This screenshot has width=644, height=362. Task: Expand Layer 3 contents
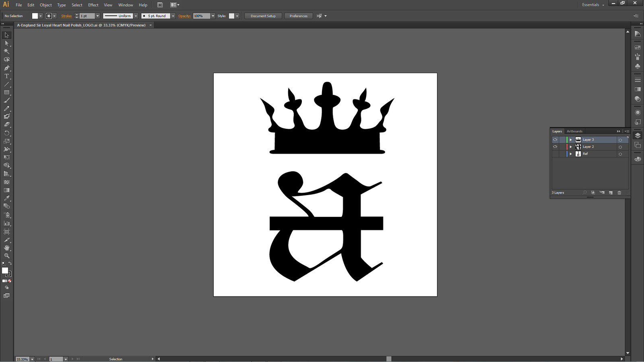[x=571, y=140]
